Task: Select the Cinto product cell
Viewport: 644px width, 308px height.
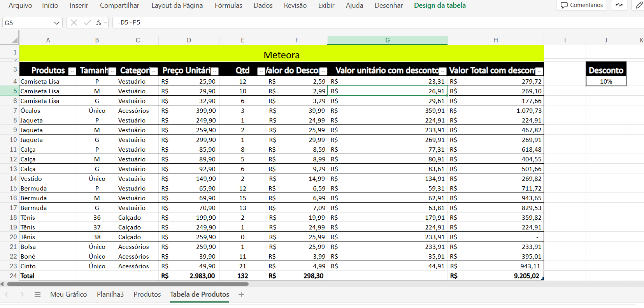Action: click(48, 266)
